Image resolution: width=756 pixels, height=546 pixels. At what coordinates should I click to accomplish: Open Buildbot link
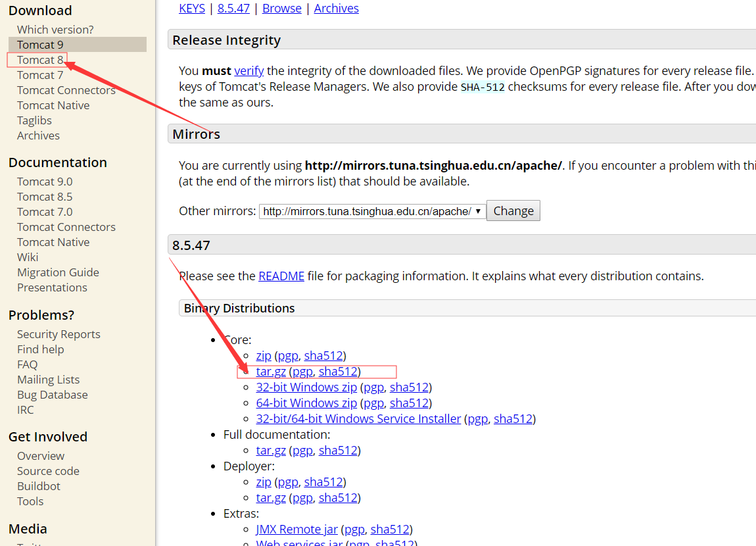coord(39,486)
